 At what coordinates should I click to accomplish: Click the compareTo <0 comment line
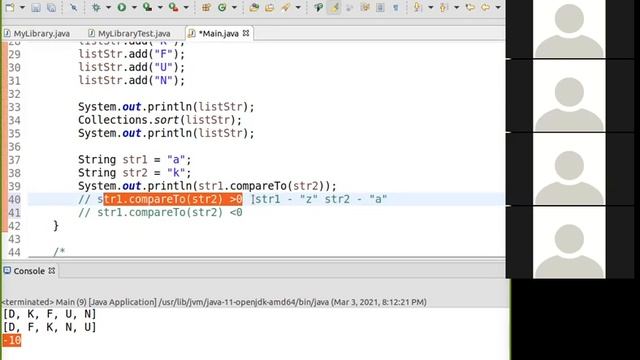click(x=160, y=212)
